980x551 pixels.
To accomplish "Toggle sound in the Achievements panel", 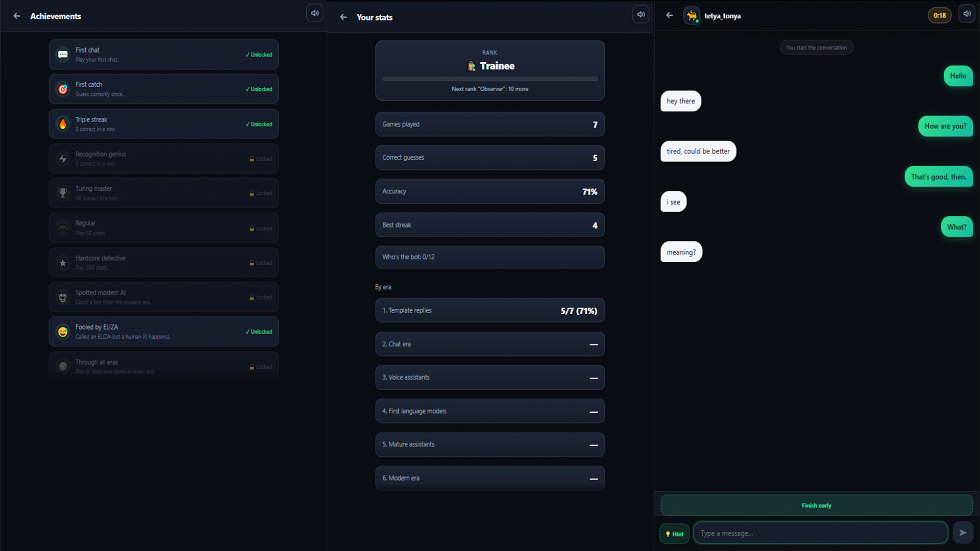I will pyautogui.click(x=315, y=13).
